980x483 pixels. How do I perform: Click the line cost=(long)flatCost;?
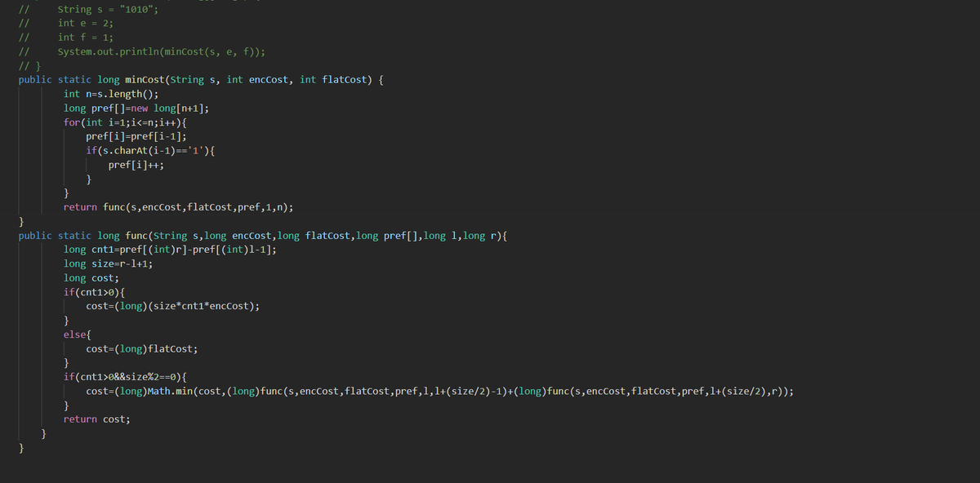pos(141,348)
